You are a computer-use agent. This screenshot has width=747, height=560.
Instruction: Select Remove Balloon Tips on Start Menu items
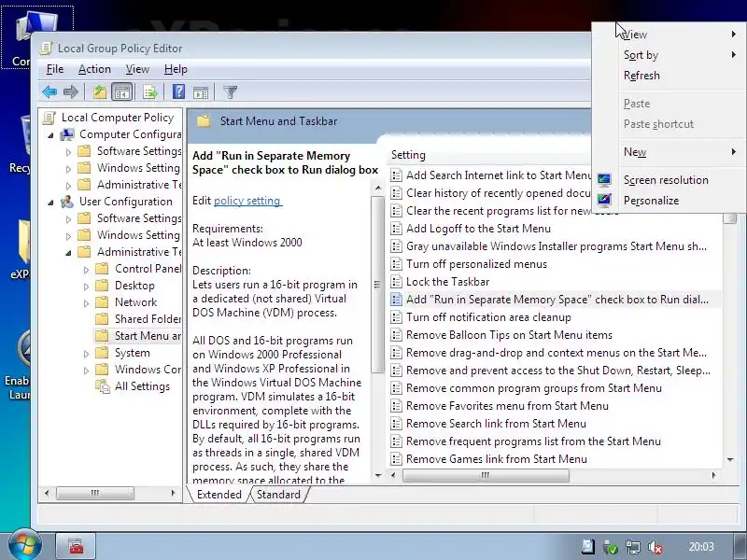pyautogui.click(x=509, y=335)
